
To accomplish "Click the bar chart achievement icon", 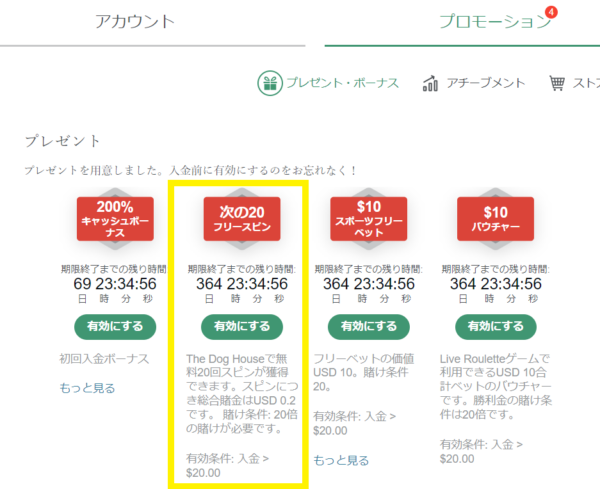I will [x=430, y=83].
